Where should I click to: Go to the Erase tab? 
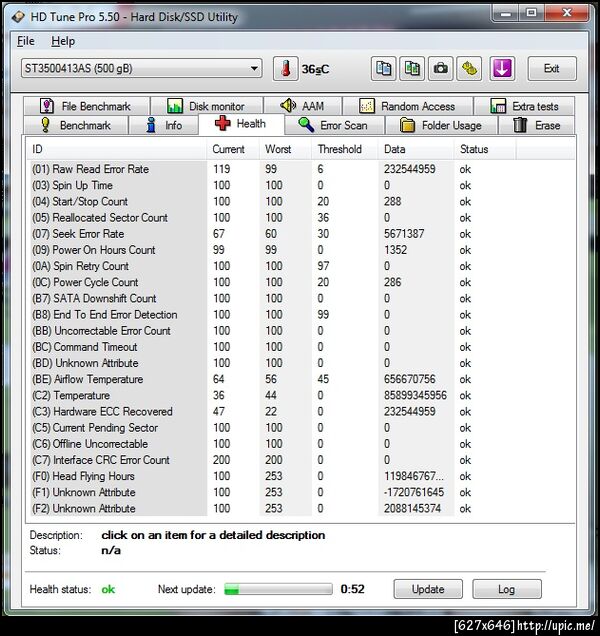tap(537, 125)
